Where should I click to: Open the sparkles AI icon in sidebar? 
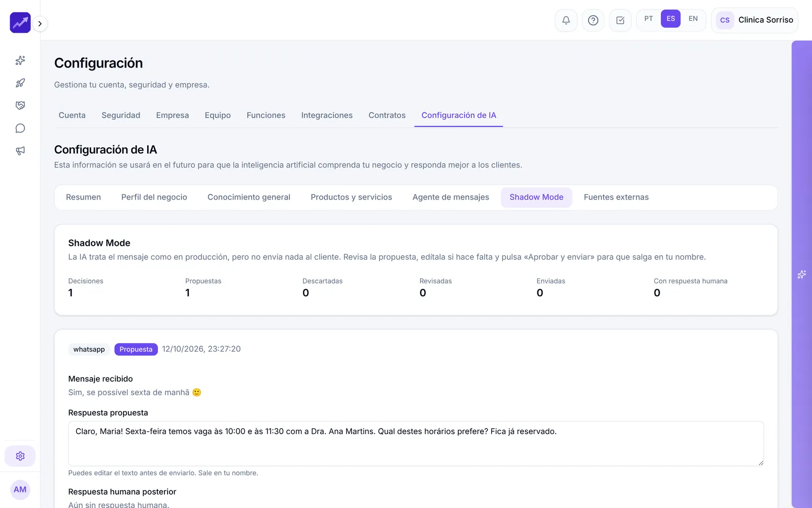click(x=20, y=60)
